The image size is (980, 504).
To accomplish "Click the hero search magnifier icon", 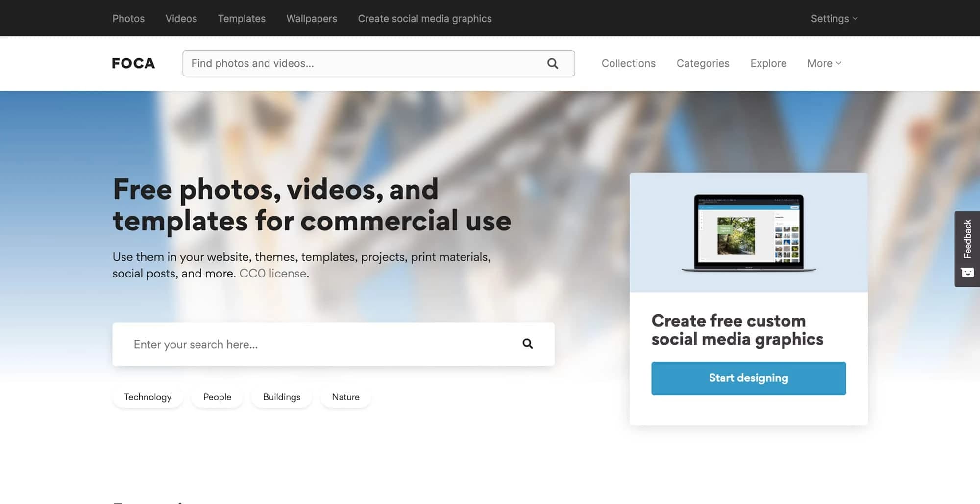I will click(527, 344).
